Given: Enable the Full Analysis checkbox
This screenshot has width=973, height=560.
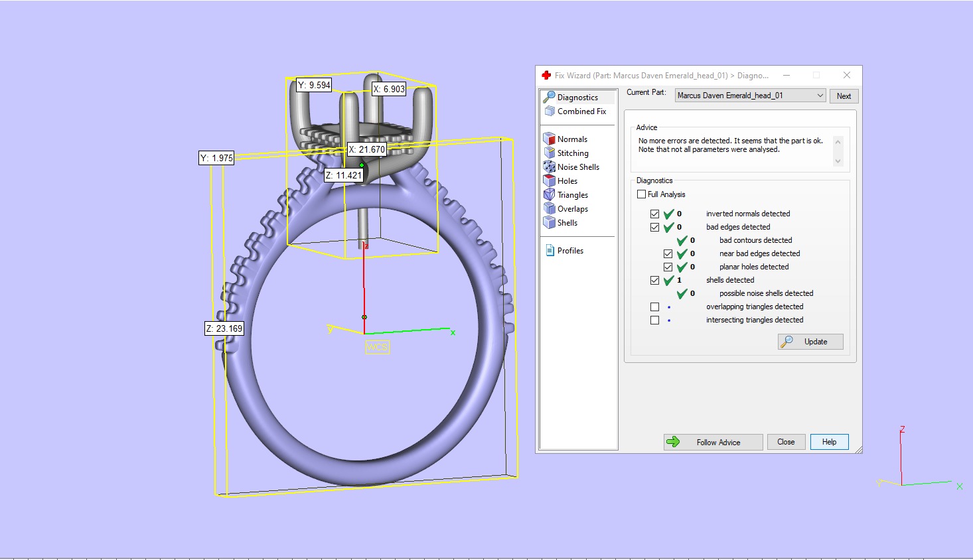Looking at the screenshot, I should (x=641, y=194).
